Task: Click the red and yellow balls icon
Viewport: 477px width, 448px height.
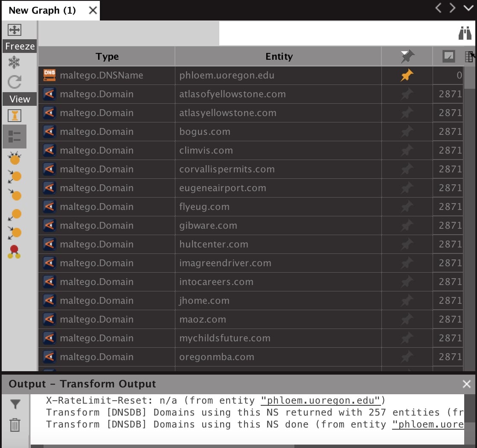Action: [x=15, y=252]
